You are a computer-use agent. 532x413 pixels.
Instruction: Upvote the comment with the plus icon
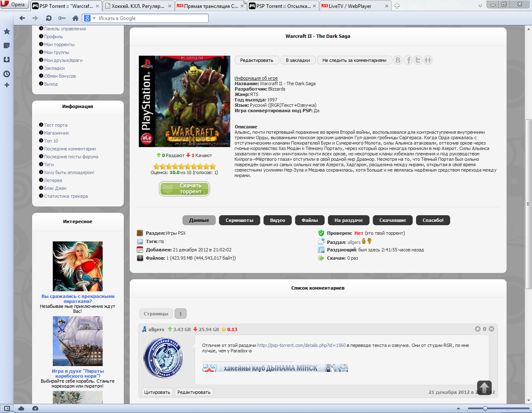pos(478,329)
